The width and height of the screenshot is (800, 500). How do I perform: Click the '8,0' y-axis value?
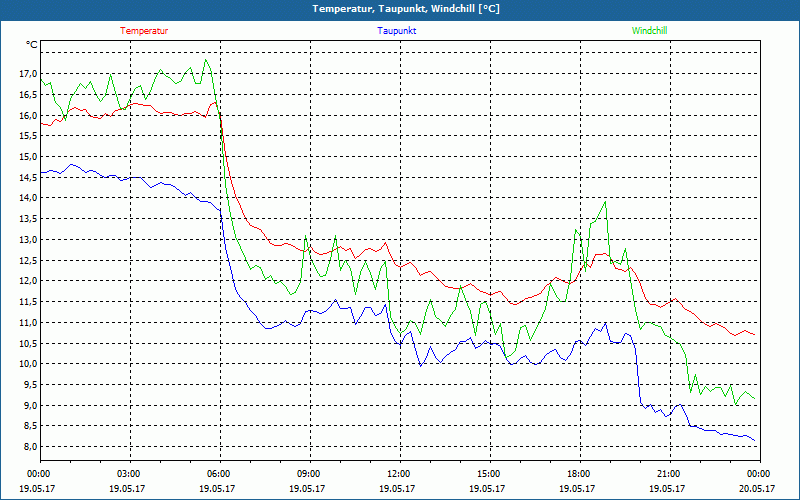[x=30, y=447]
